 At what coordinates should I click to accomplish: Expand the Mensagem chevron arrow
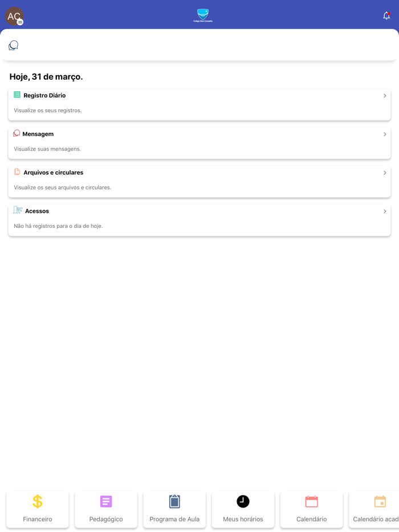click(385, 134)
